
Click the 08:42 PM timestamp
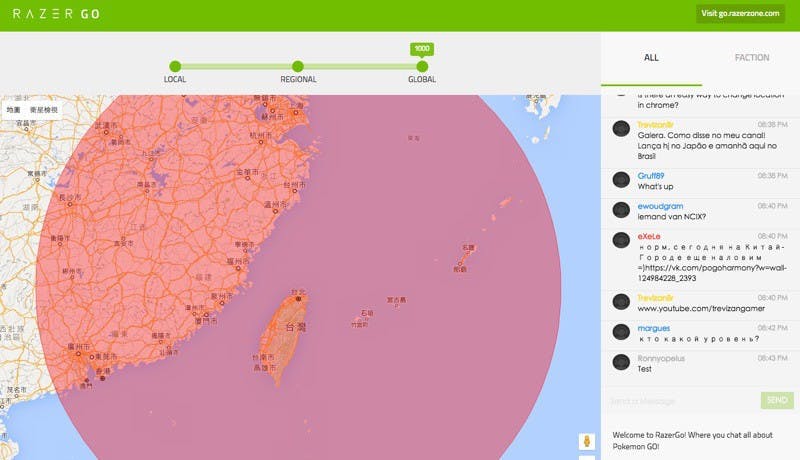772,328
